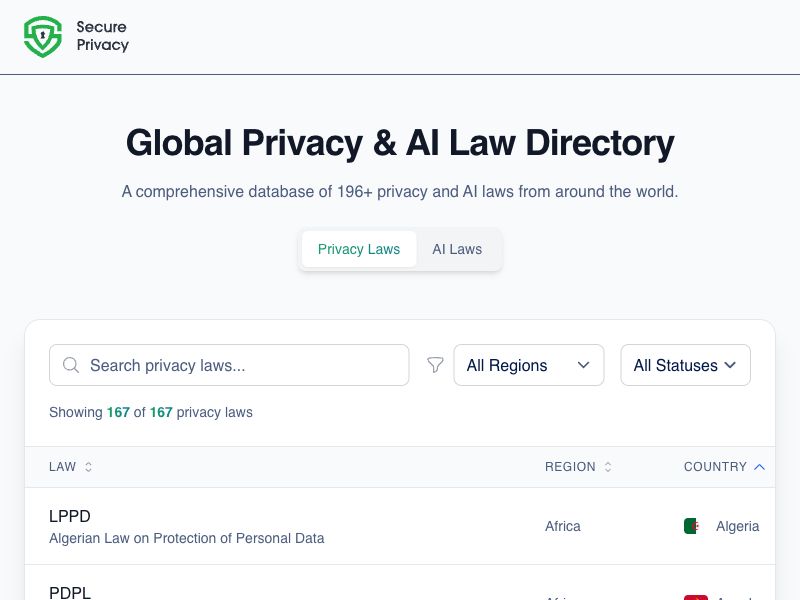The width and height of the screenshot is (800, 600).
Task: Switch to the Privacy Laws tab
Action: tap(359, 249)
